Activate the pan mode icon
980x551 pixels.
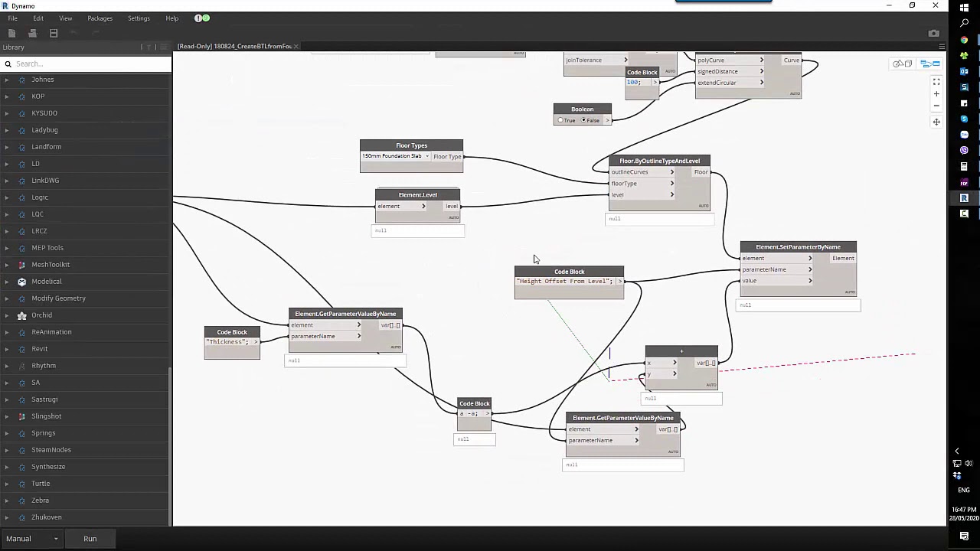pos(936,122)
